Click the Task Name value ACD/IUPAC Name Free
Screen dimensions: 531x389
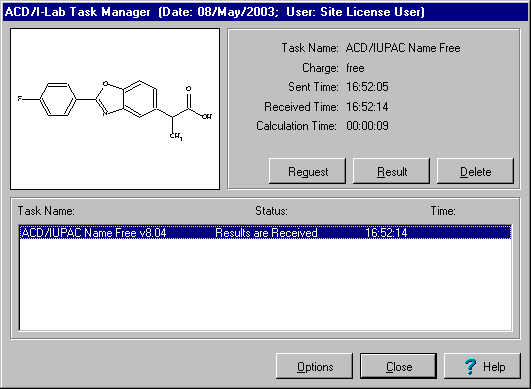click(x=403, y=48)
